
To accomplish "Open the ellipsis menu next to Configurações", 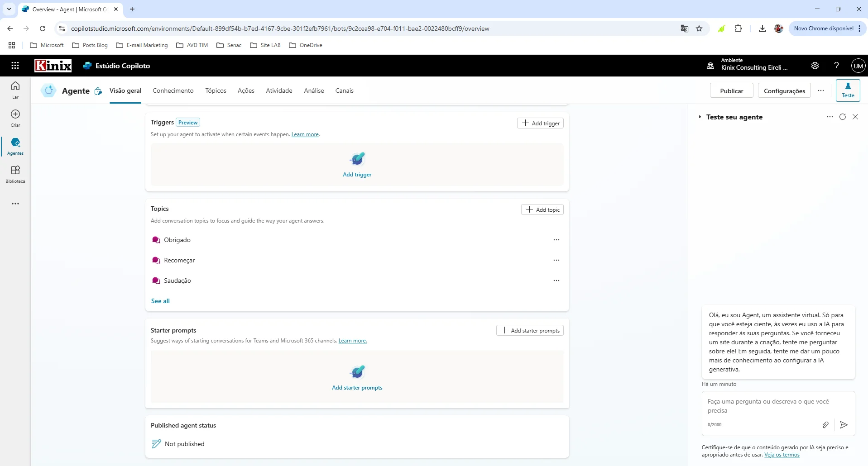I will (x=820, y=90).
